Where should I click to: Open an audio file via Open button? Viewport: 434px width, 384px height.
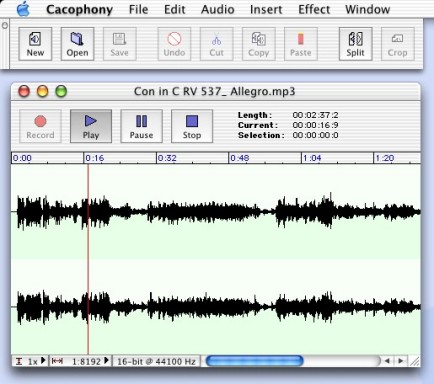(77, 44)
